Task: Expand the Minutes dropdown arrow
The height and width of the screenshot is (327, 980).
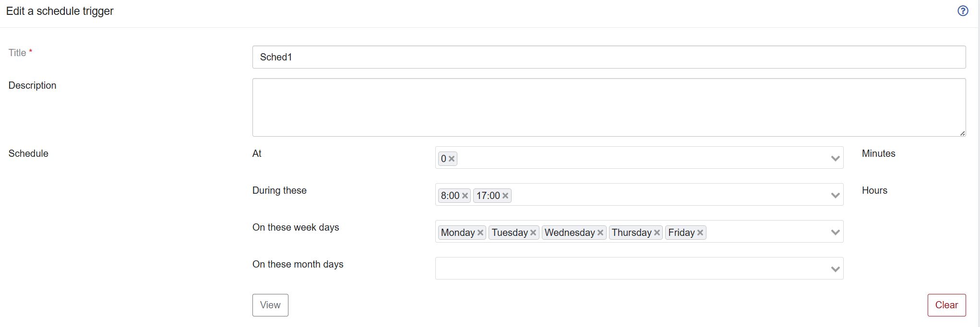Action: click(x=835, y=158)
